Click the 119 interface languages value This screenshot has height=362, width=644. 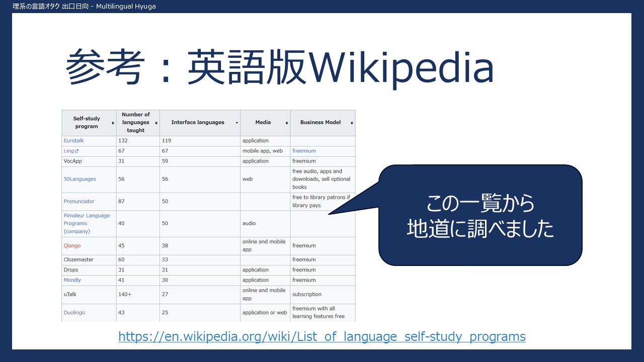click(167, 141)
